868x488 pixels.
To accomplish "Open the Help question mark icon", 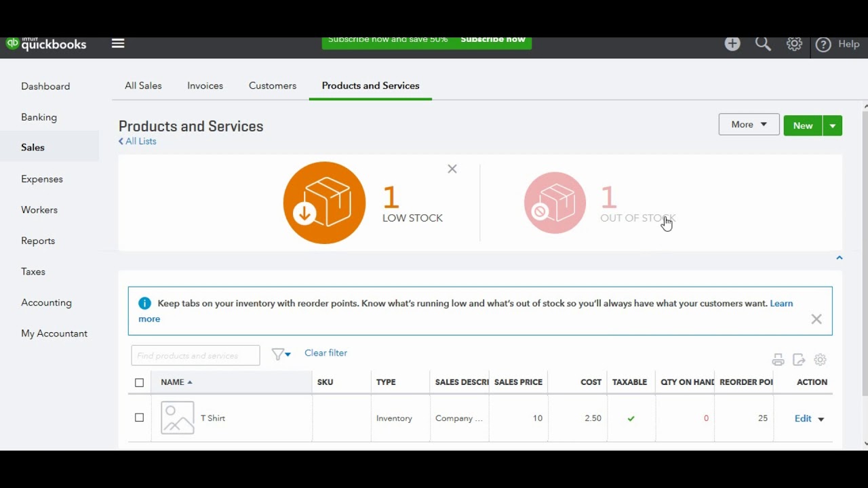I will (823, 45).
